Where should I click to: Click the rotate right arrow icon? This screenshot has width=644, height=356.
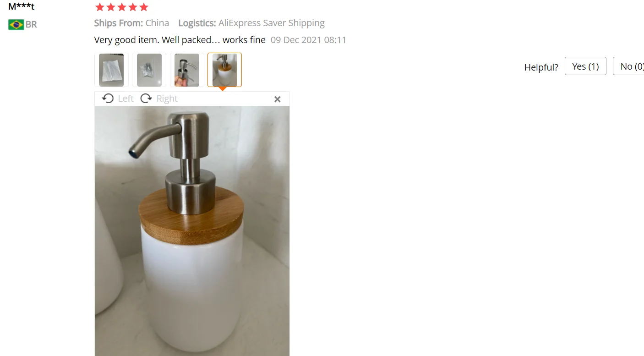pos(146,99)
